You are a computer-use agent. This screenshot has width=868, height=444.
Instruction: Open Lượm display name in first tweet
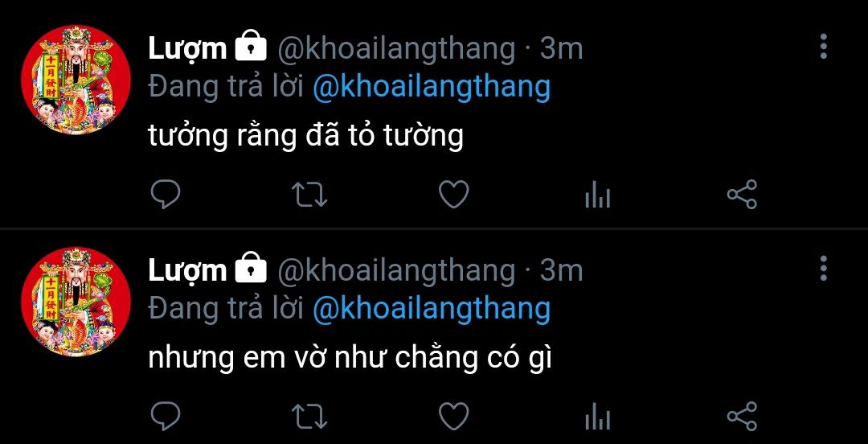coord(187,49)
